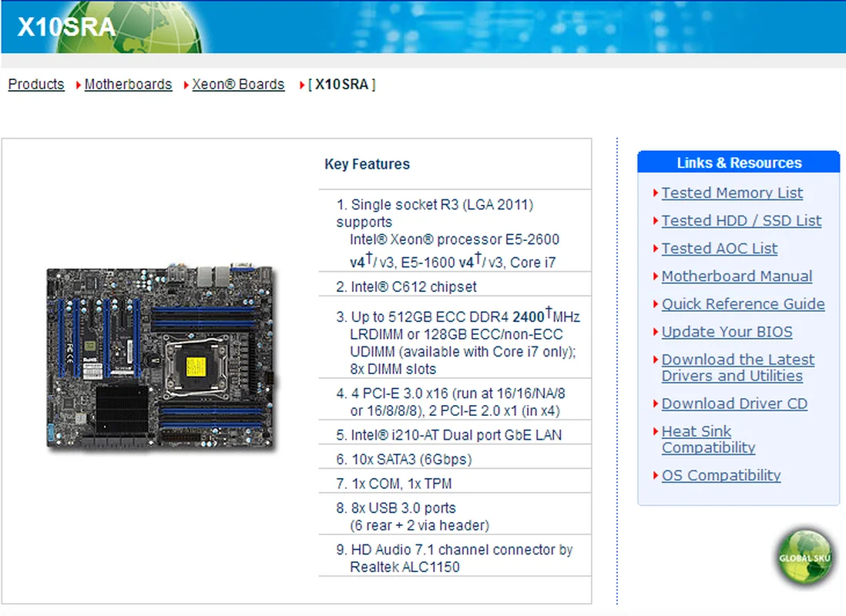This screenshot has width=846, height=616.
Task: Open the Xeon® Boards breadcrumb link
Action: pos(238,84)
